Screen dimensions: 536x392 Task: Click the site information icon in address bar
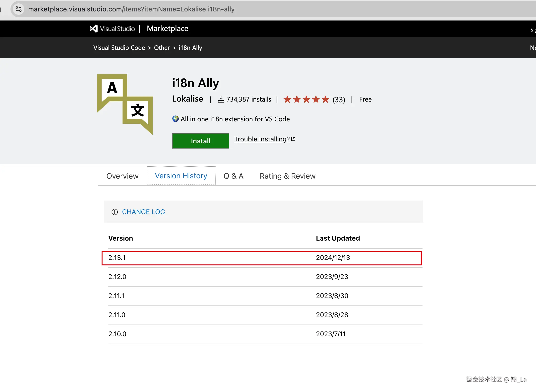click(x=19, y=9)
